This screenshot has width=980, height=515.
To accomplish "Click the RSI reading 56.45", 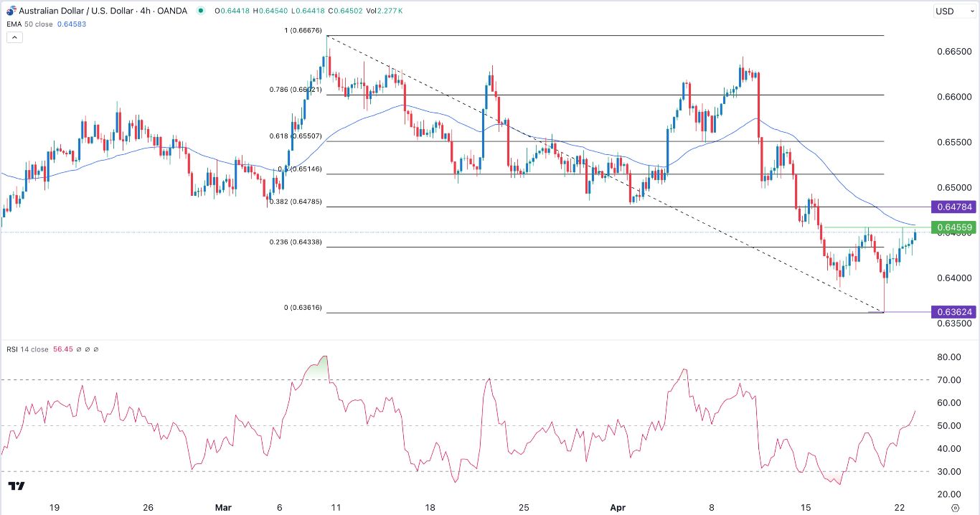I will click(63, 349).
